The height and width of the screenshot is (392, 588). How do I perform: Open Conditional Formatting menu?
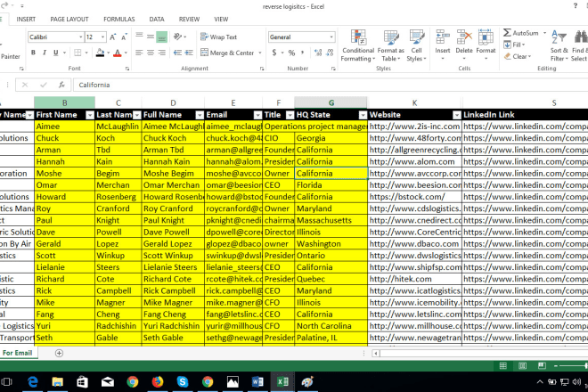[358, 45]
